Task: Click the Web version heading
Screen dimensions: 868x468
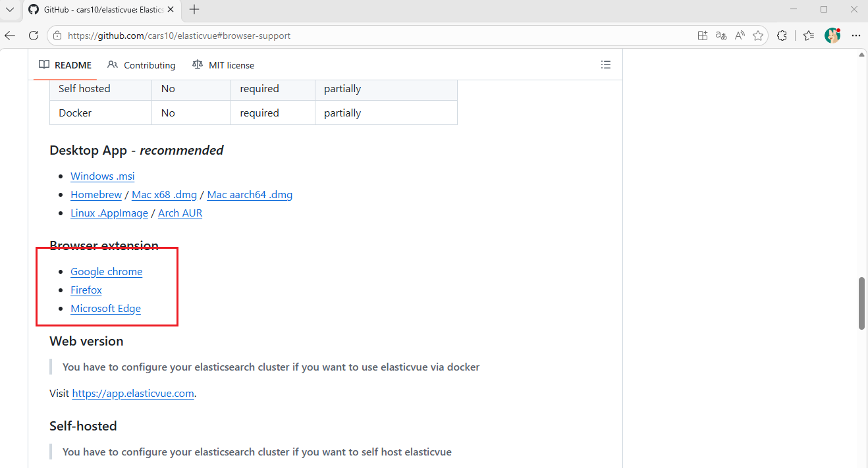Action: (x=86, y=341)
